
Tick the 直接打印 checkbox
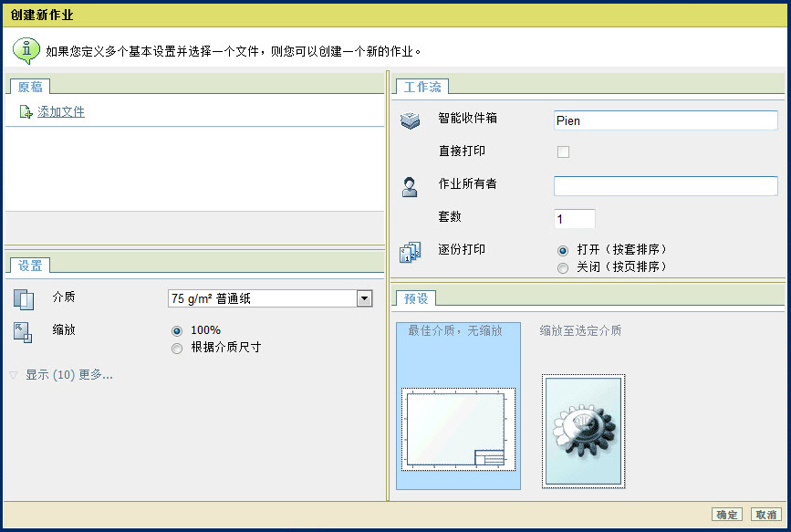tap(563, 151)
